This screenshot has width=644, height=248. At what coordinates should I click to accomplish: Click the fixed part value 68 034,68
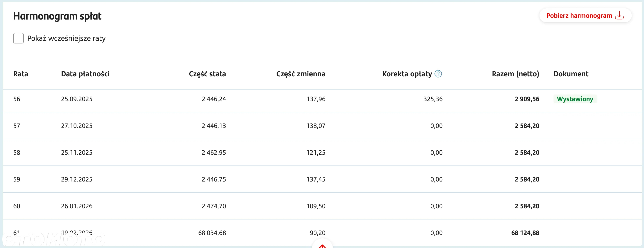pos(212,233)
